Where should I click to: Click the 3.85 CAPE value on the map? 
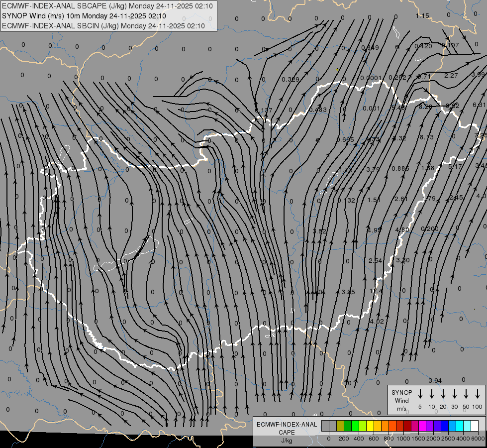point(348,292)
